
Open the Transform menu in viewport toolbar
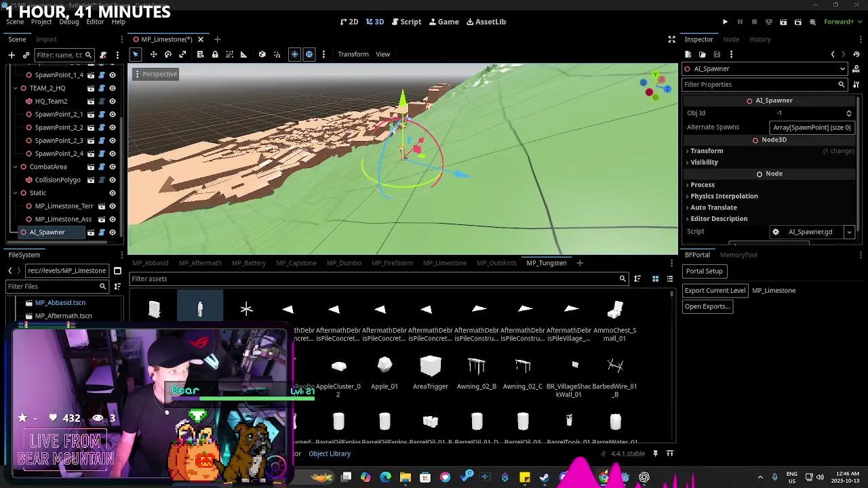tap(353, 54)
